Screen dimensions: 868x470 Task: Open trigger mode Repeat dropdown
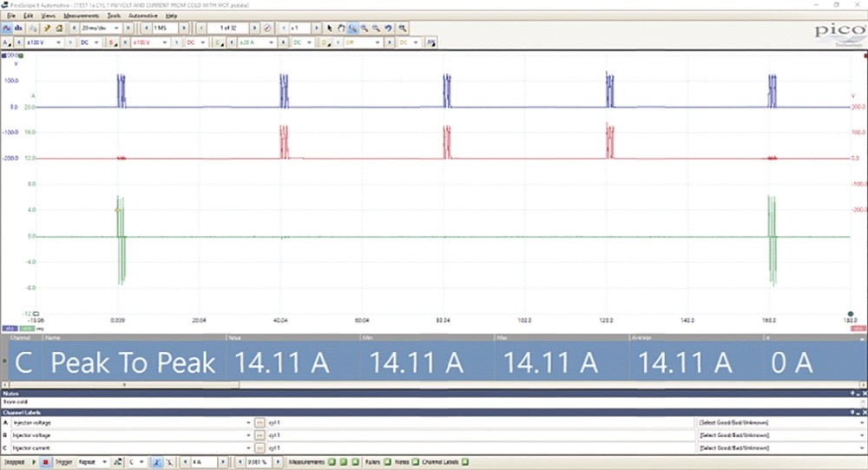93,461
